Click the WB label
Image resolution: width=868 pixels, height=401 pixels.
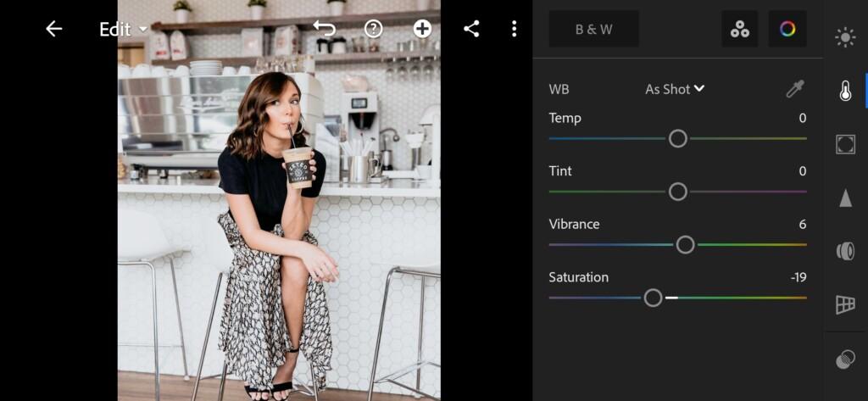(x=559, y=89)
